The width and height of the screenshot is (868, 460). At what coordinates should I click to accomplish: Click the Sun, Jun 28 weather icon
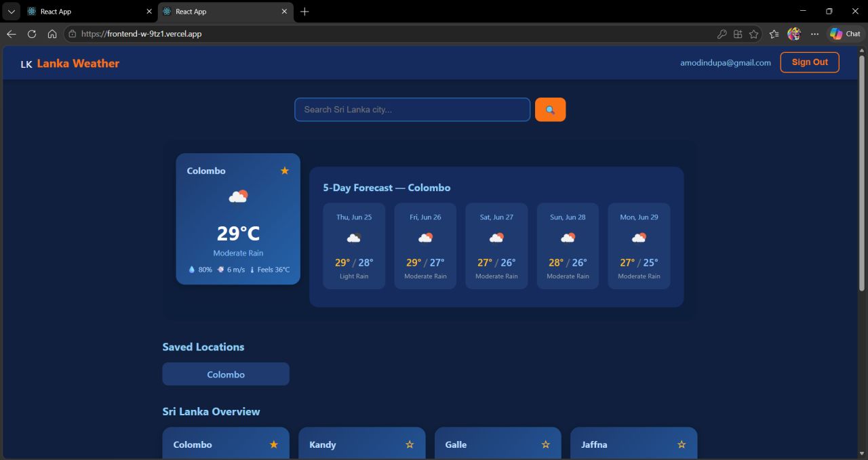click(568, 238)
